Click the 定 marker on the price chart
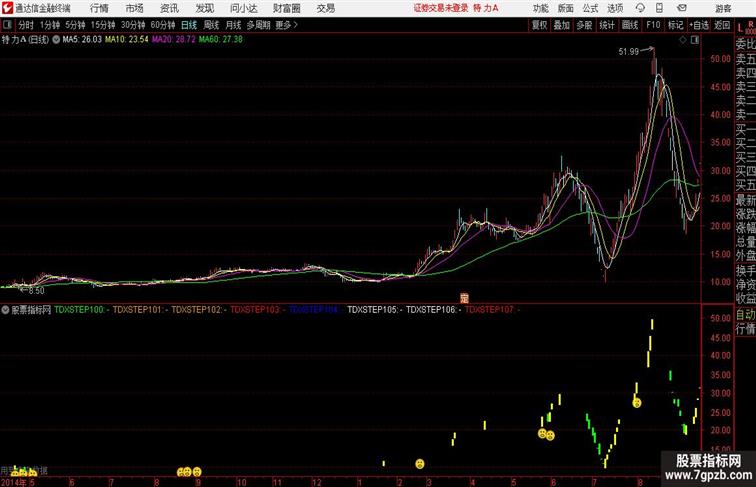This screenshot has width=756, height=487. [464, 298]
